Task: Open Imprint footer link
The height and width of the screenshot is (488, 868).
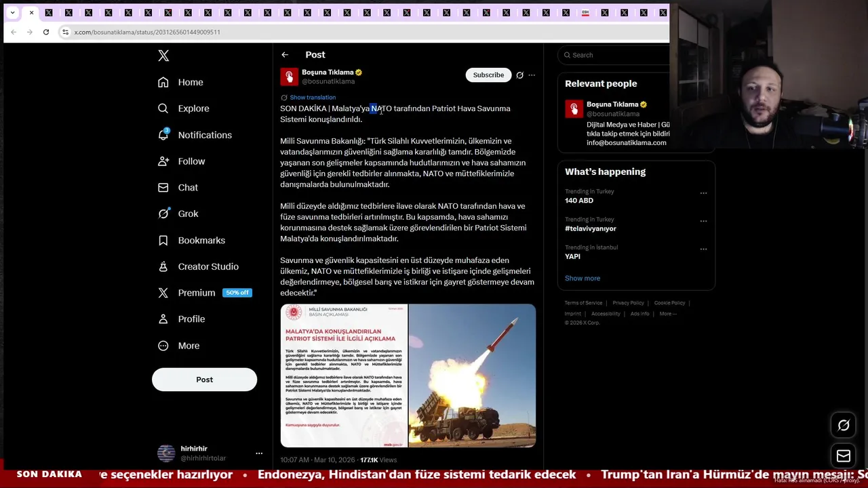Action: pyautogui.click(x=573, y=314)
